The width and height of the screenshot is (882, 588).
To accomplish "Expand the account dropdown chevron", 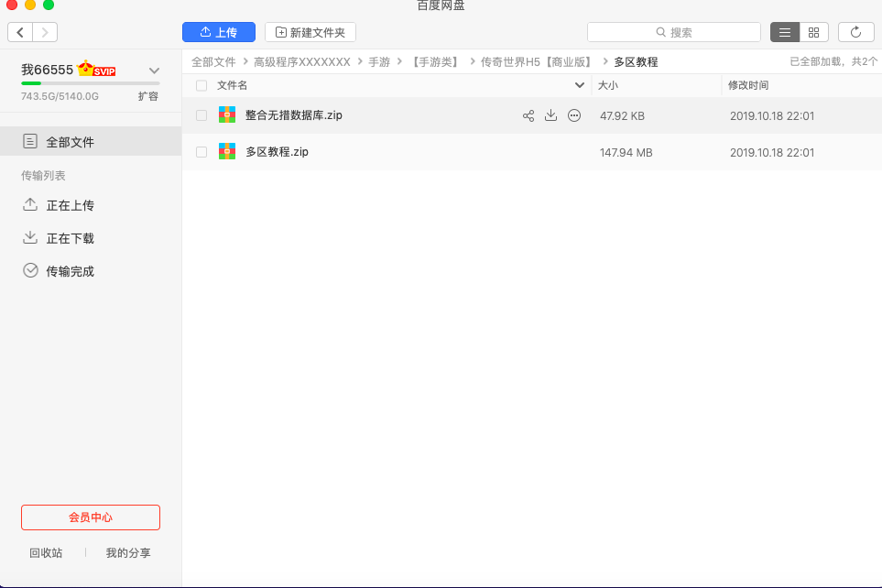I will point(154,71).
